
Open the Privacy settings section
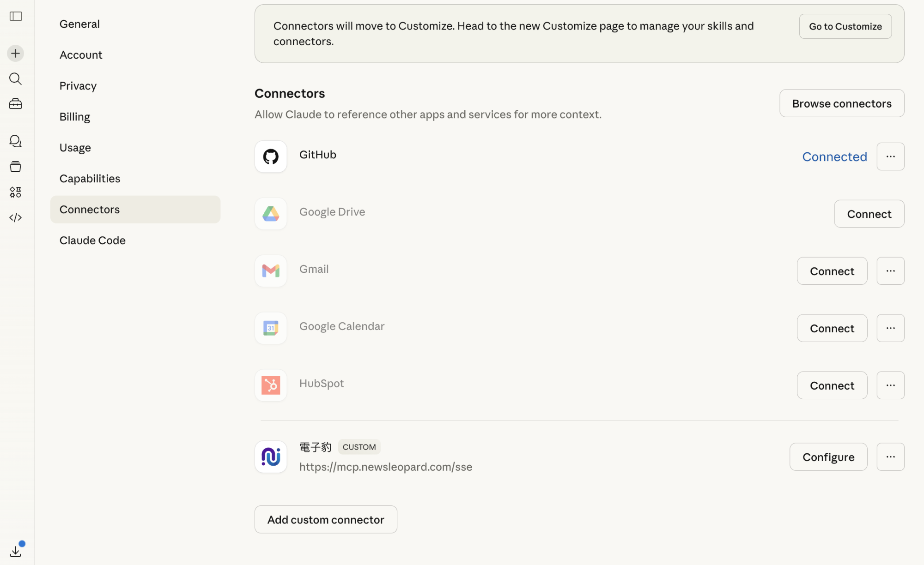(x=78, y=86)
